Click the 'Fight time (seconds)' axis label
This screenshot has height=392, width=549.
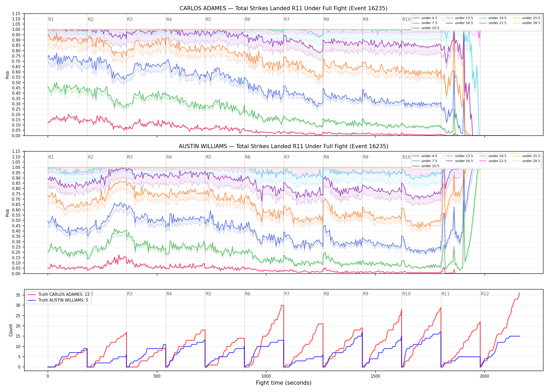(x=284, y=383)
